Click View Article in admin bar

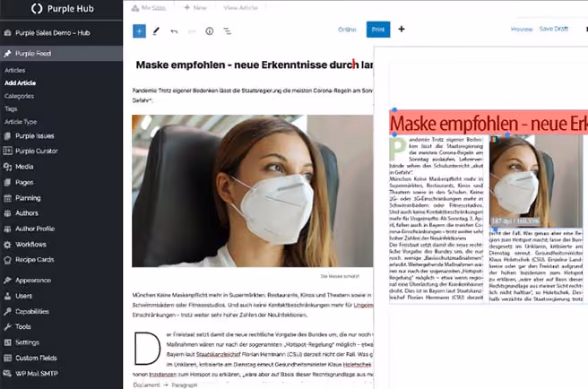240,7
